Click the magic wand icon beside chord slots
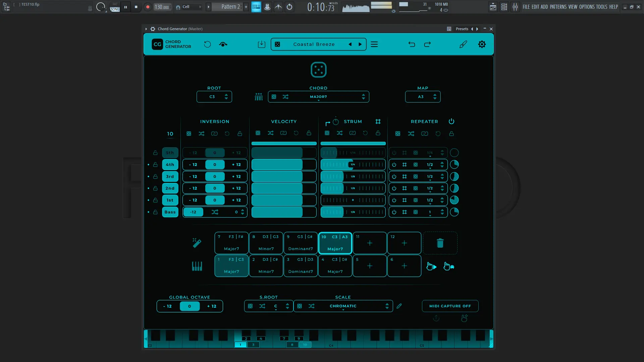Screen dimensions: 644x362 click(197, 243)
